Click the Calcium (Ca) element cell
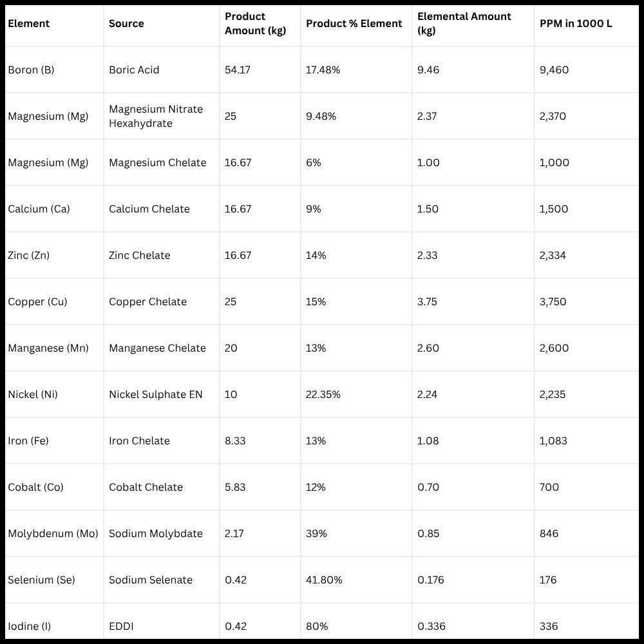This screenshot has height=644, width=644. pyautogui.click(x=39, y=209)
